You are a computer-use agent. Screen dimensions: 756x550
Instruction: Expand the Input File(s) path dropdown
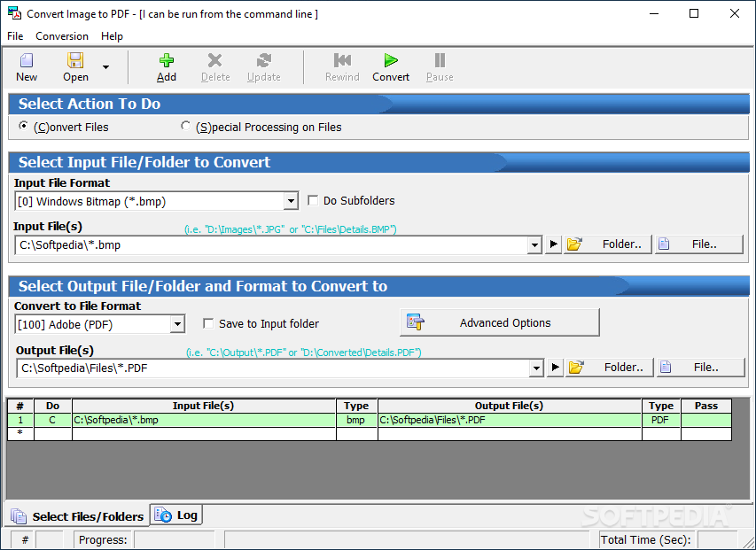[x=534, y=245]
